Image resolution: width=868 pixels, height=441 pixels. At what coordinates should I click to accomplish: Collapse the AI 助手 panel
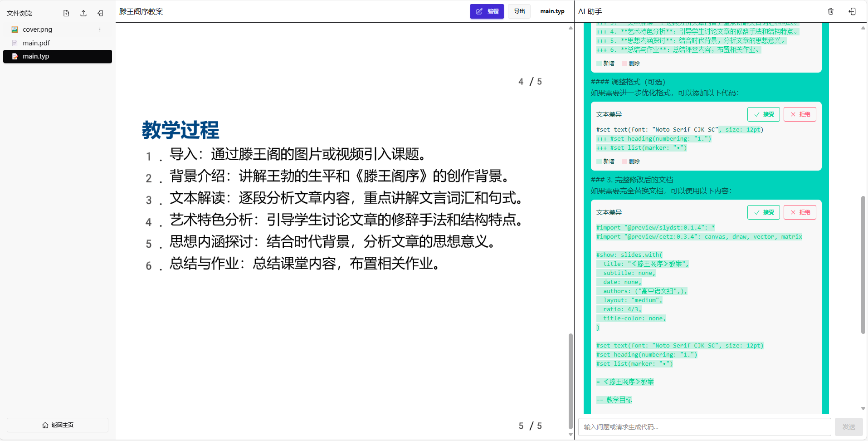point(852,11)
